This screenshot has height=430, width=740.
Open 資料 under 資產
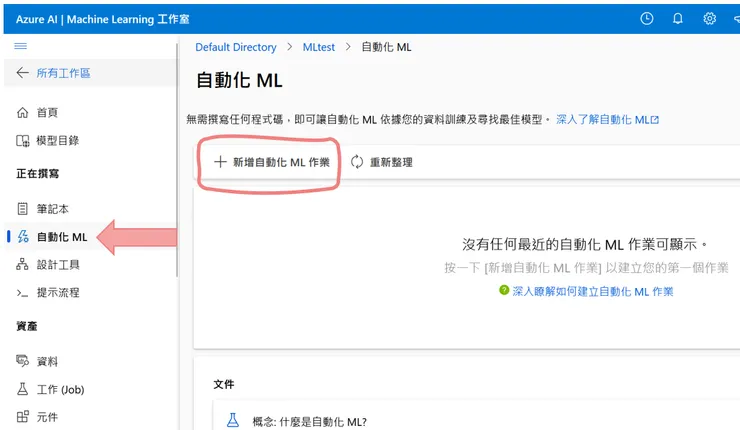[47, 361]
